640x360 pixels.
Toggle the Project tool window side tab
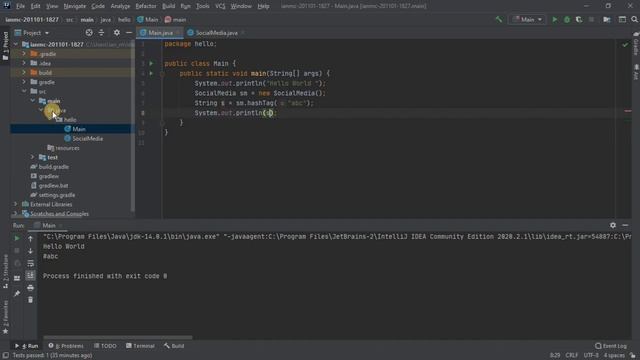(5, 45)
